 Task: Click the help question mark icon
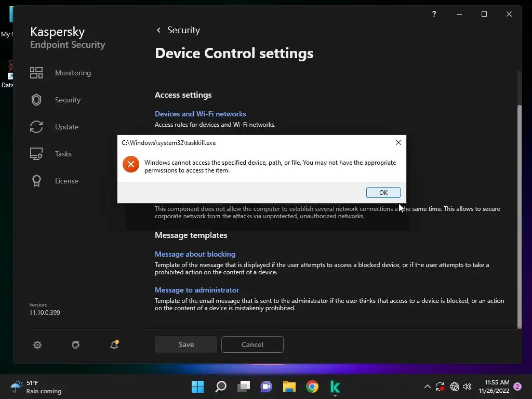click(434, 14)
